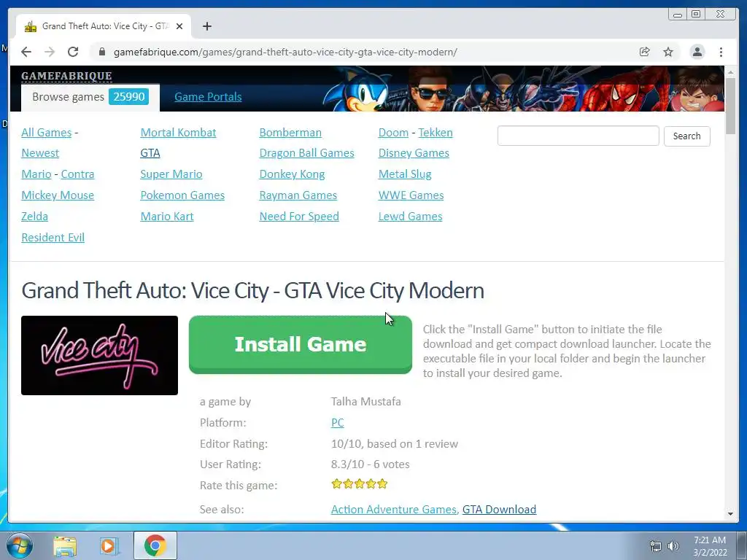Image resolution: width=747 pixels, height=560 pixels.
Task: Open Dragon Ball Games link
Action: pyautogui.click(x=307, y=153)
